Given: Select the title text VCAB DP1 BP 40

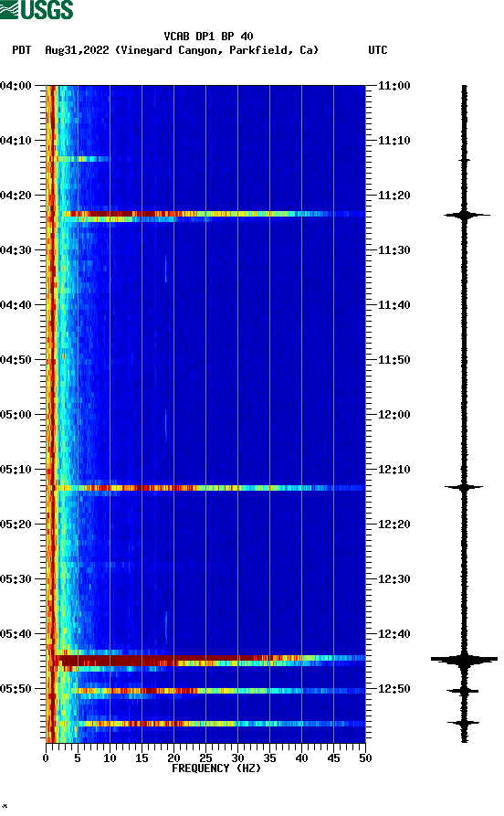Looking at the screenshot, I should click(208, 37).
